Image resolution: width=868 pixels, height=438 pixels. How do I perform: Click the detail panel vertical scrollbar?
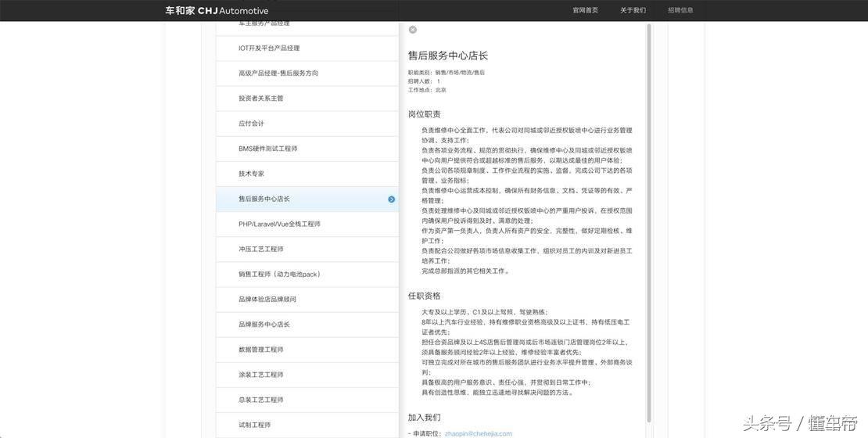tap(649, 221)
